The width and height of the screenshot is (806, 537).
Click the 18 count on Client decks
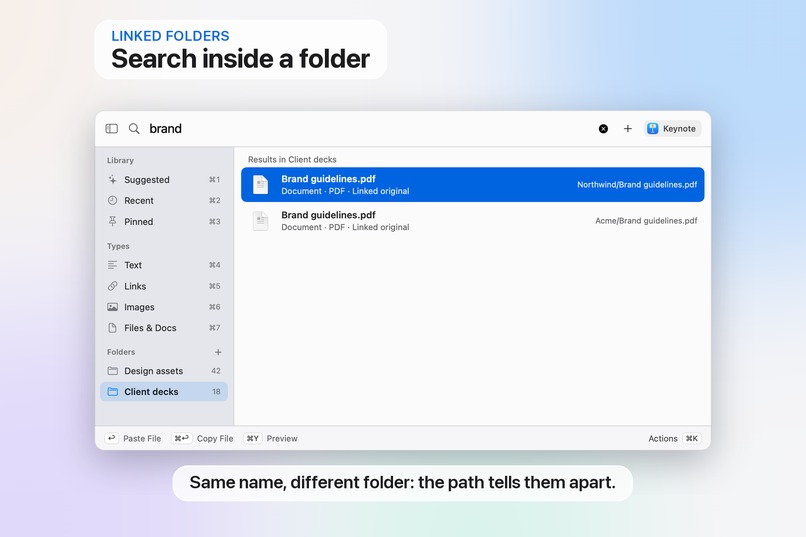[x=216, y=392]
